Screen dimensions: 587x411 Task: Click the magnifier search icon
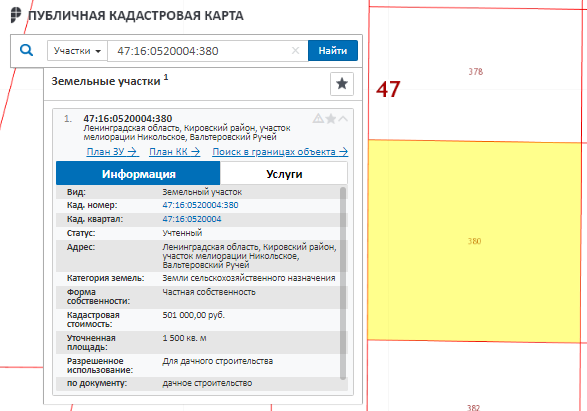[26, 50]
